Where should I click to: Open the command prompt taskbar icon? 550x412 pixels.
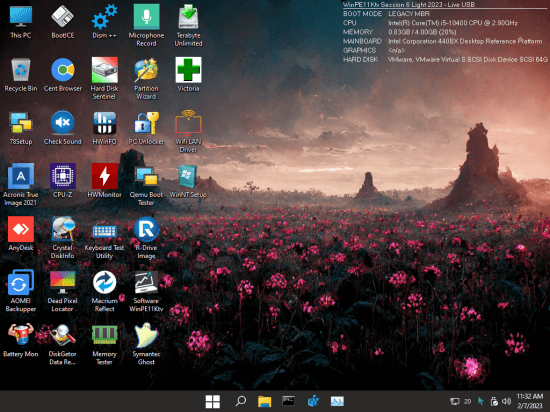tap(288, 401)
